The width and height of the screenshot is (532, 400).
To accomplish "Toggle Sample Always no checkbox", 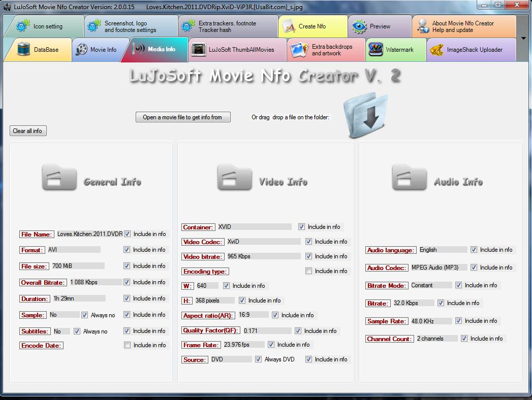I will tap(84, 315).
